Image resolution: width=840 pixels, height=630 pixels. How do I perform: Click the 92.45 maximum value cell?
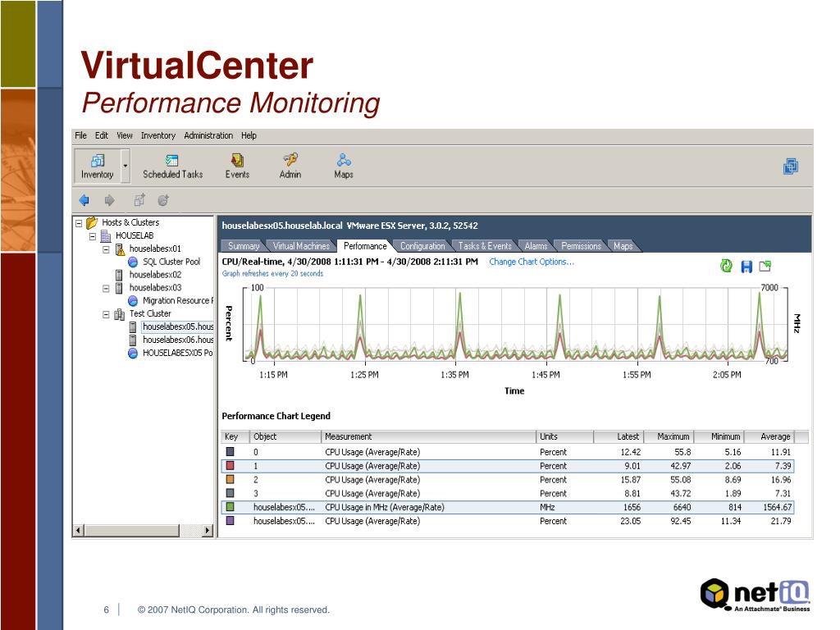[680, 521]
